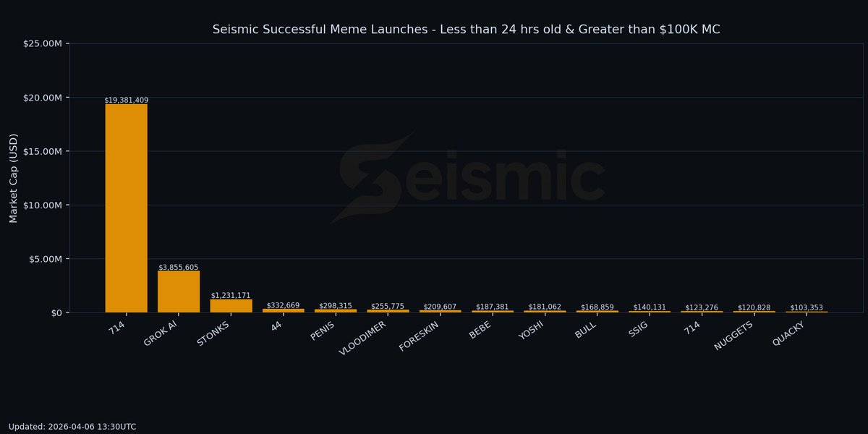
Task: Click the $1,231,171 value label
Action: (231, 295)
